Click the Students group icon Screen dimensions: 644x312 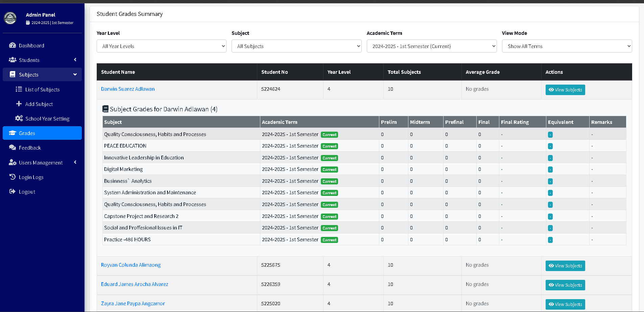tap(13, 60)
